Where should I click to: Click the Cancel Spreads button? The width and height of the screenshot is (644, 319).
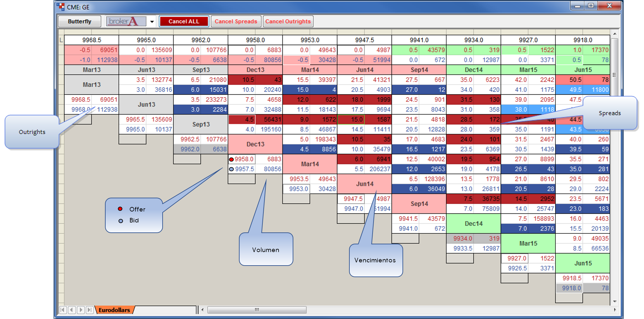pyautogui.click(x=236, y=22)
